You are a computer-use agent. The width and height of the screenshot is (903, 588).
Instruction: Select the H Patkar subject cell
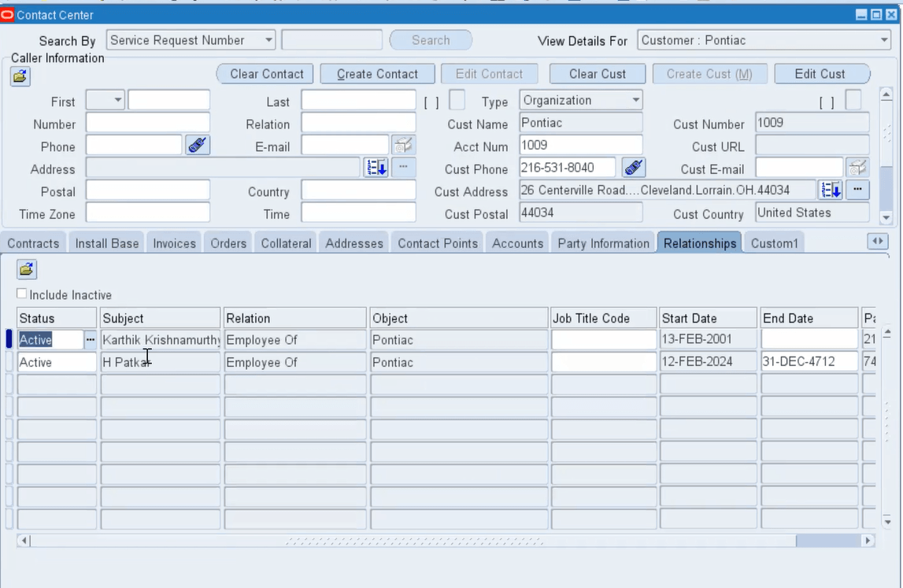click(161, 362)
